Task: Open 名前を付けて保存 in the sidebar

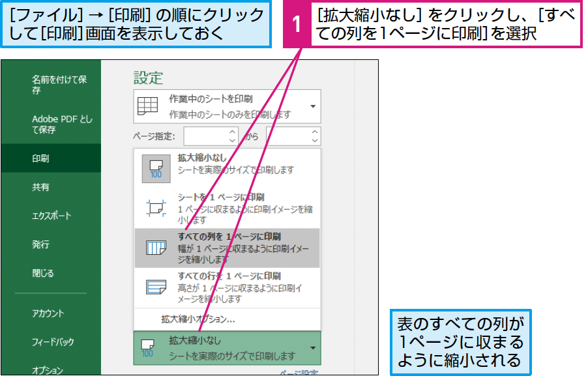Action: click(x=59, y=85)
